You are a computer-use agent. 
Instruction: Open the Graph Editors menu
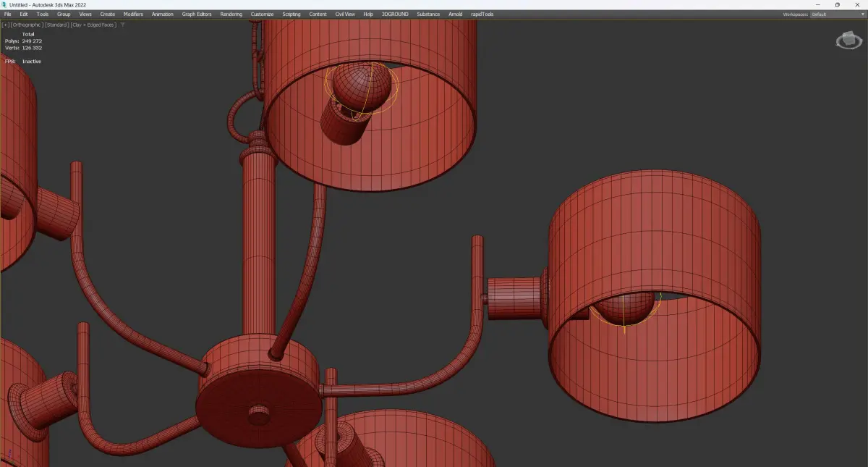[198, 14]
